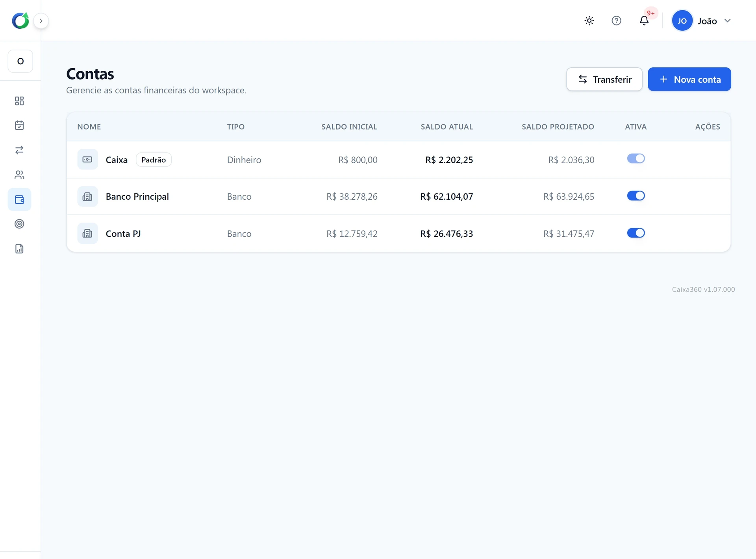The height and width of the screenshot is (559, 756).
Task: Click the Transferir button
Action: [604, 79]
